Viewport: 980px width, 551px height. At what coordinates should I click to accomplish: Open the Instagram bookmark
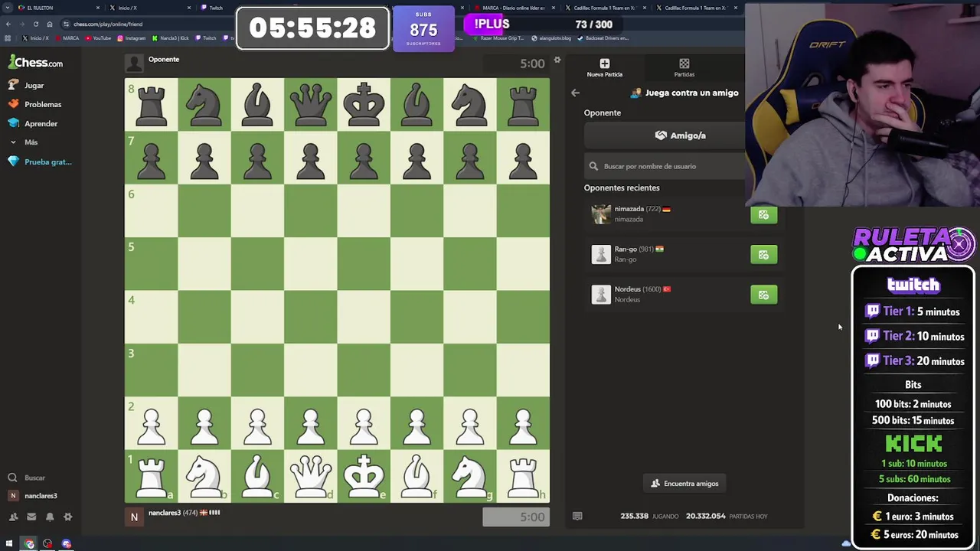(x=131, y=37)
